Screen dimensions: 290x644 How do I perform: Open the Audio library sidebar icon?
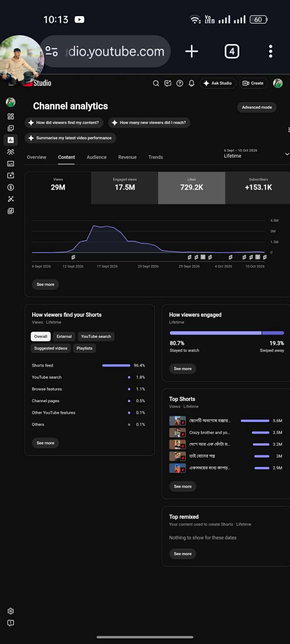[x=11, y=211]
